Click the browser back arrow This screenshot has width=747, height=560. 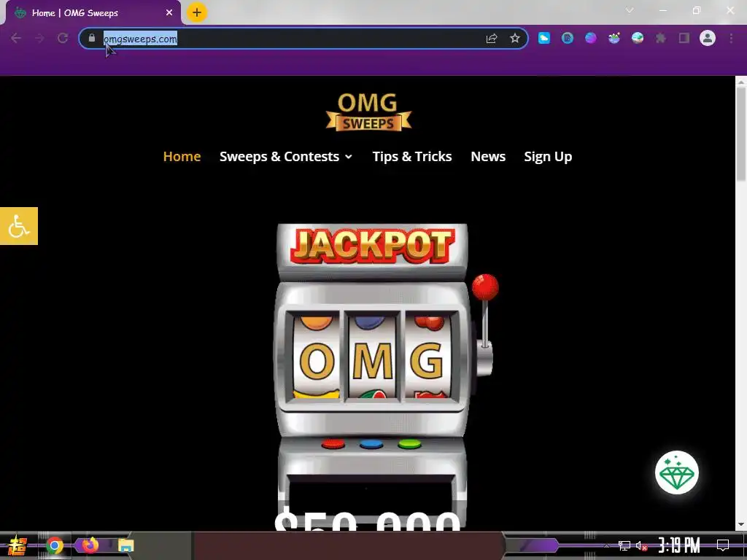pos(16,38)
